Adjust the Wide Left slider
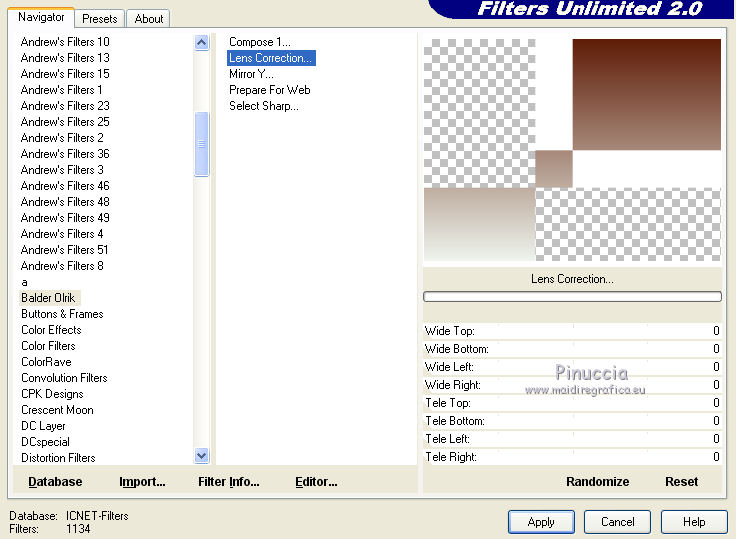 572,367
